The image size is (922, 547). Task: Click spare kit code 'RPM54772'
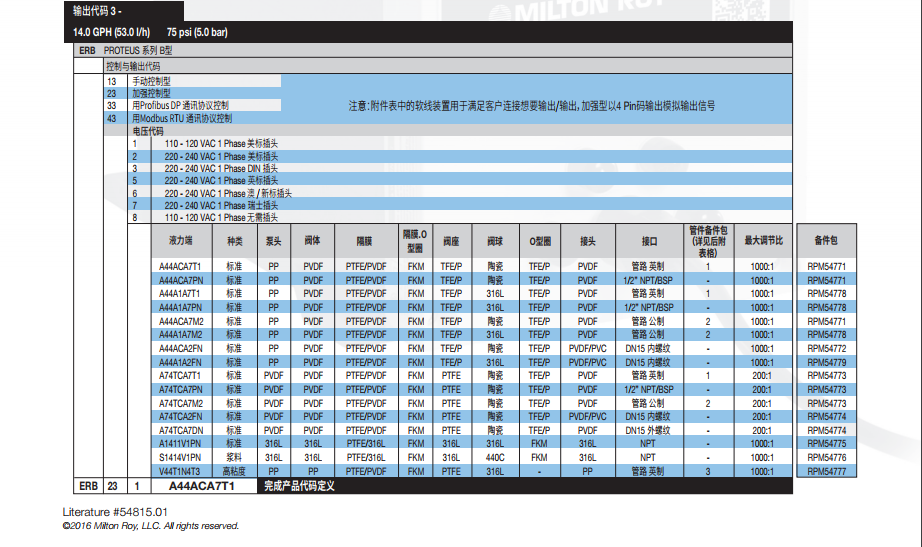pos(826,349)
